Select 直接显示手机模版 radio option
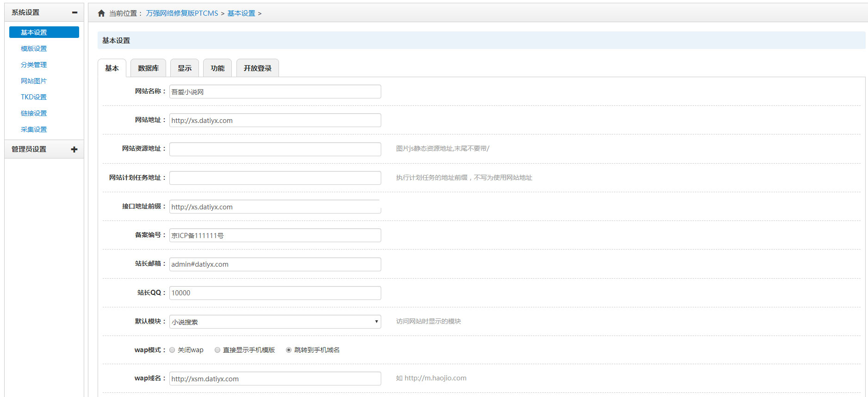The height and width of the screenshot is (397, 868). pyautogui.click(x=217, y=350)
